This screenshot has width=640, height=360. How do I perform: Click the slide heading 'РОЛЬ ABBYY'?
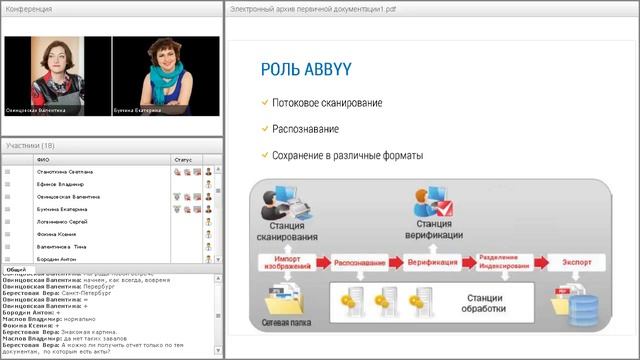[x=306, y=69]
